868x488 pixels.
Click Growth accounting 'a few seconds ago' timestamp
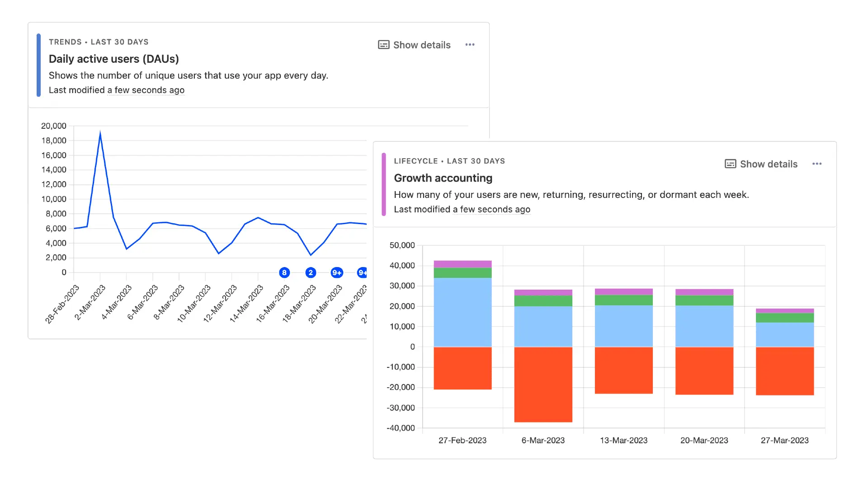click(x=491, y=209)
